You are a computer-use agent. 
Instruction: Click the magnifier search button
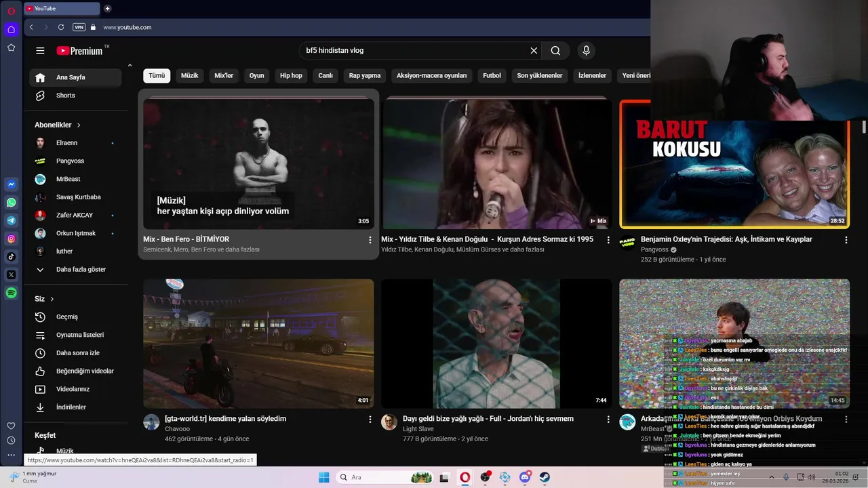[x=555, y=51]
